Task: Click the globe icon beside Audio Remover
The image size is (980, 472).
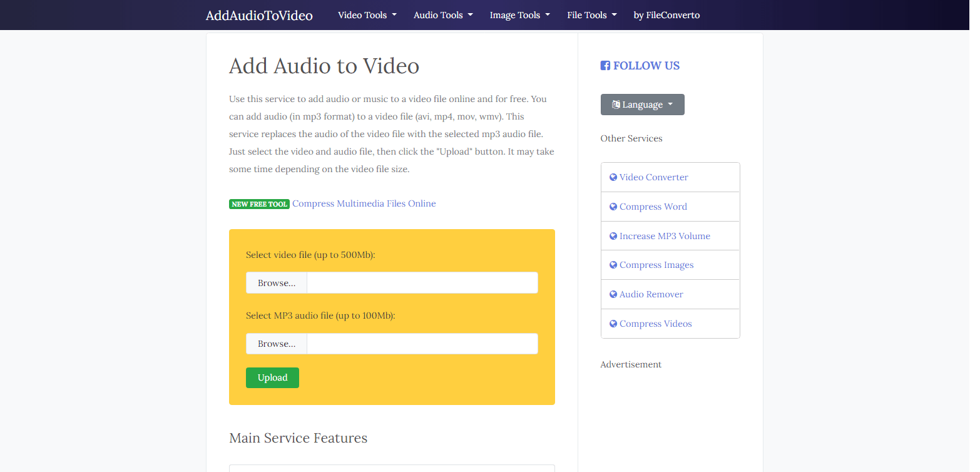Action: (613, 294)
